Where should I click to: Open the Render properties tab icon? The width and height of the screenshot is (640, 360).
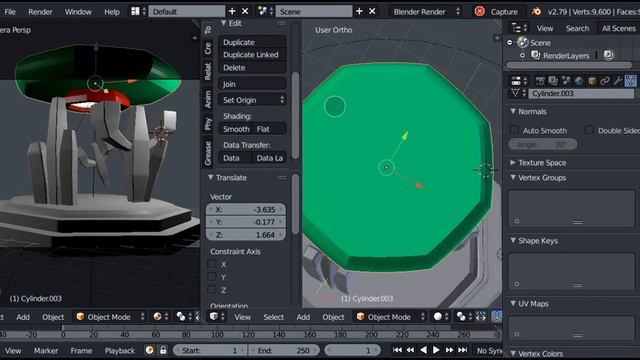540,81
